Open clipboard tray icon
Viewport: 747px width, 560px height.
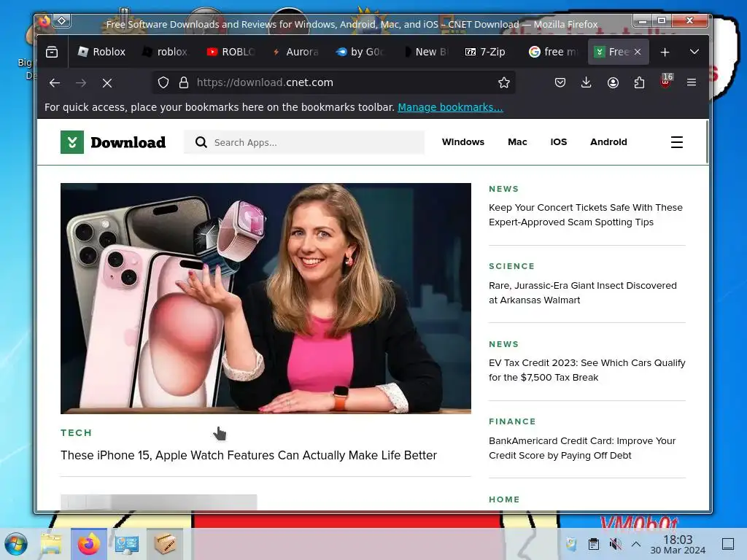(x=594, y=544)
